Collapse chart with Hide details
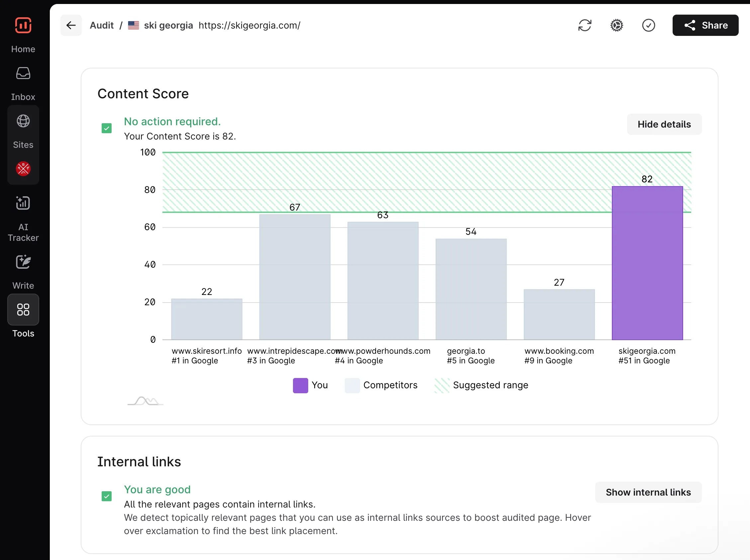The image size is (750, 560). 664,125
